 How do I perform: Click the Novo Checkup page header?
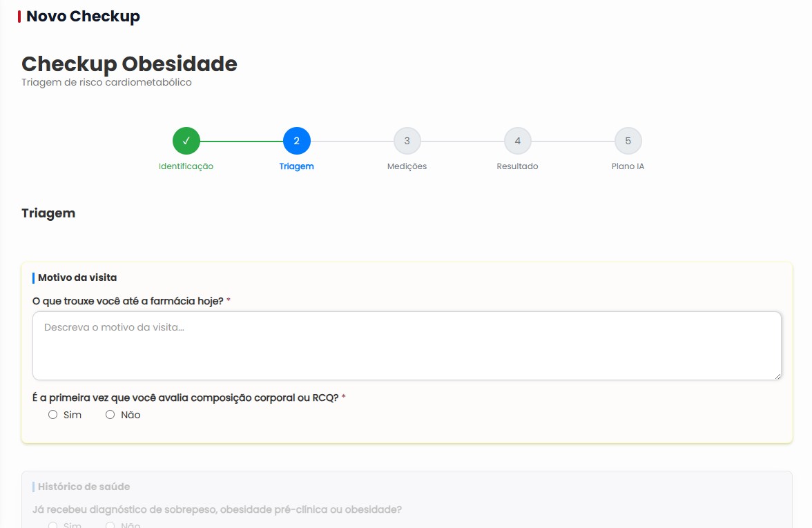point(83,16)
